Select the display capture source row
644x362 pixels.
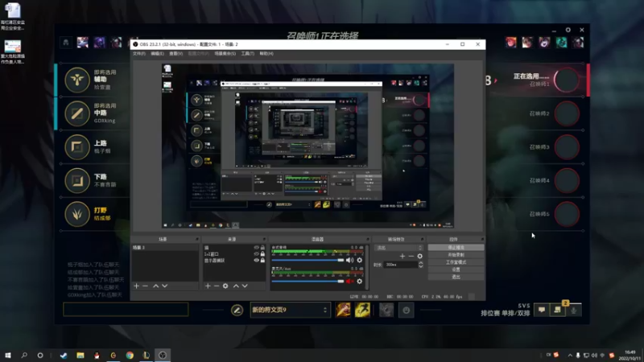(x=234, y=260)
